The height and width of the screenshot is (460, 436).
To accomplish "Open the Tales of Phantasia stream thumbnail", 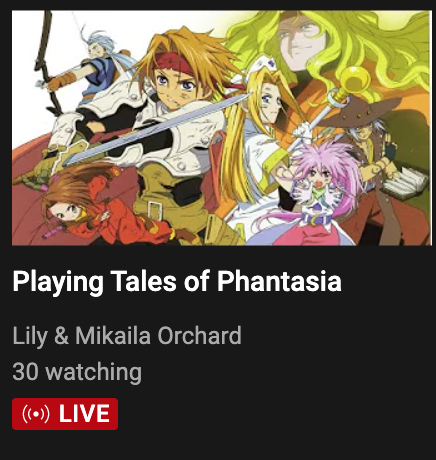I will pos(222,128).
